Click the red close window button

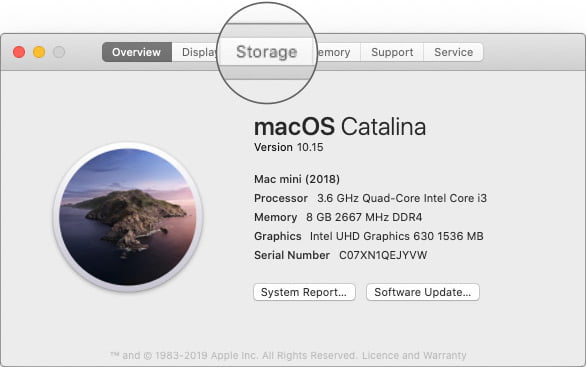(19, 52)
